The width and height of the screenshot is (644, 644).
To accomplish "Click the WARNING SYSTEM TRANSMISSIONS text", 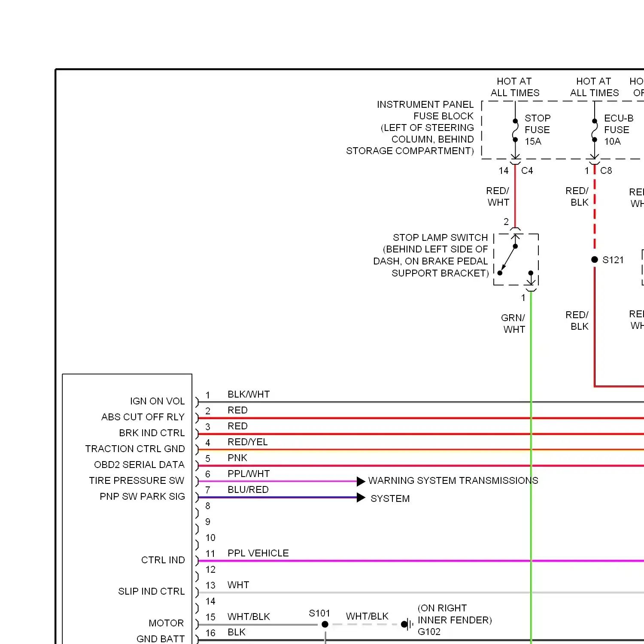I will coord(453,480).
